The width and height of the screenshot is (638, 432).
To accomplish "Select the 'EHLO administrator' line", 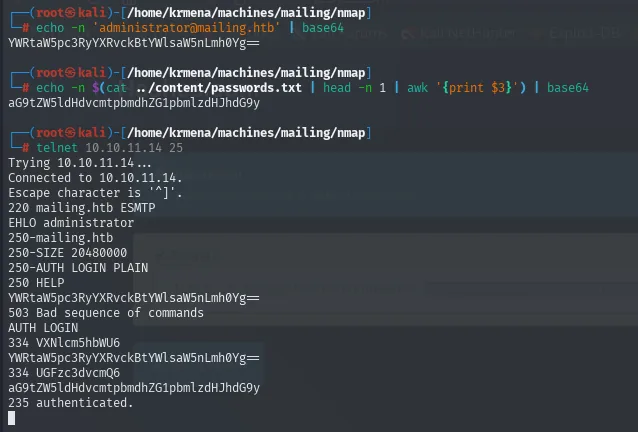I will click(71, 223).
